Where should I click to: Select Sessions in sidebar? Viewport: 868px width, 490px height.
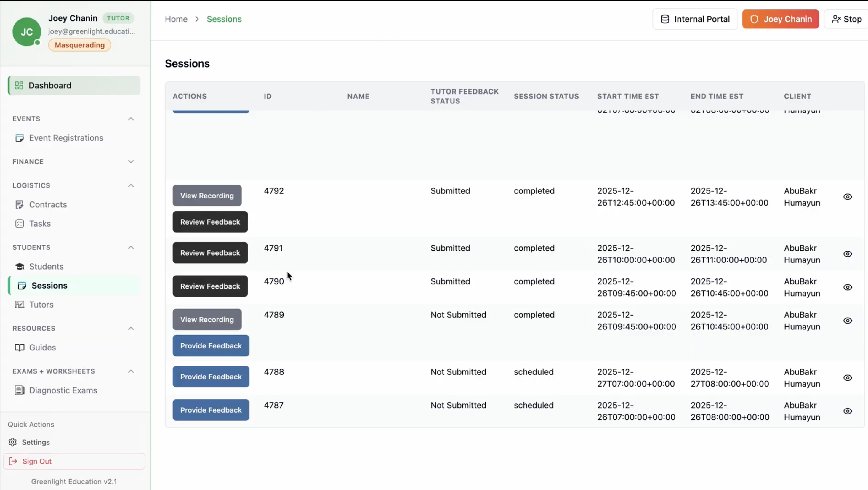pyautogui.click(x=74, y=286)
